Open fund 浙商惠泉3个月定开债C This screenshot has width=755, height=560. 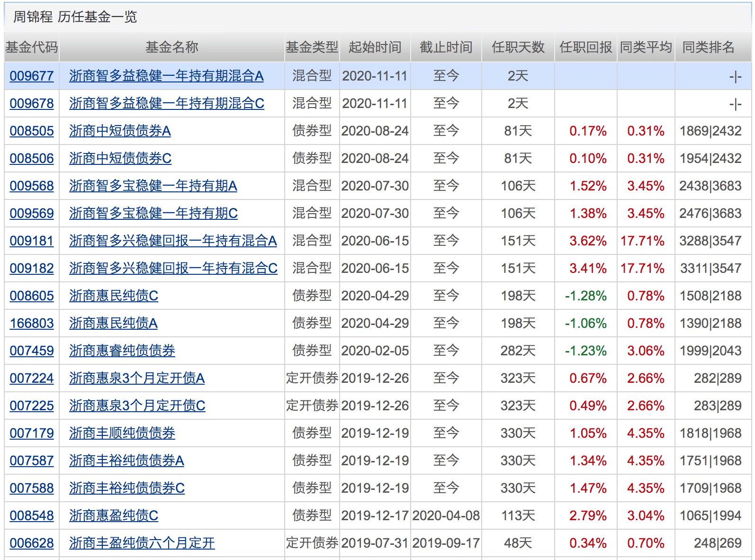pyautogui.click(x=137, y=406)
